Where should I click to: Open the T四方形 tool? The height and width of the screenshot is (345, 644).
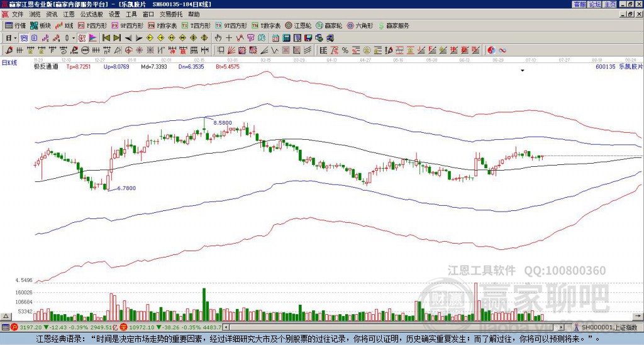click(196, 25)
